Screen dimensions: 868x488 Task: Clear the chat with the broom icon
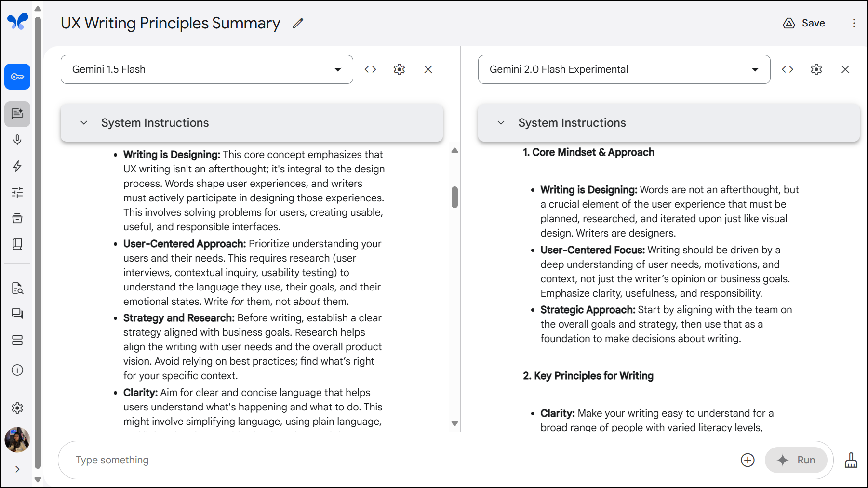coord(851,460)
